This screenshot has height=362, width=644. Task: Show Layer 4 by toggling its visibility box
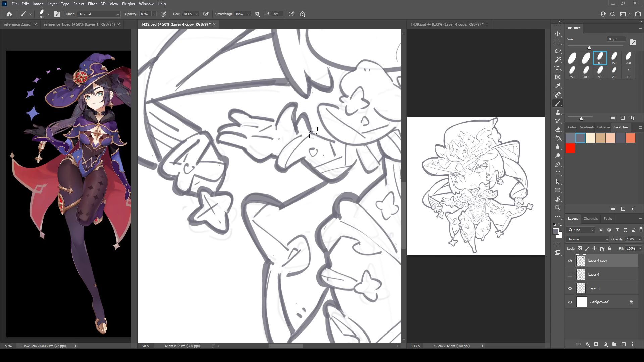[570, 275]
